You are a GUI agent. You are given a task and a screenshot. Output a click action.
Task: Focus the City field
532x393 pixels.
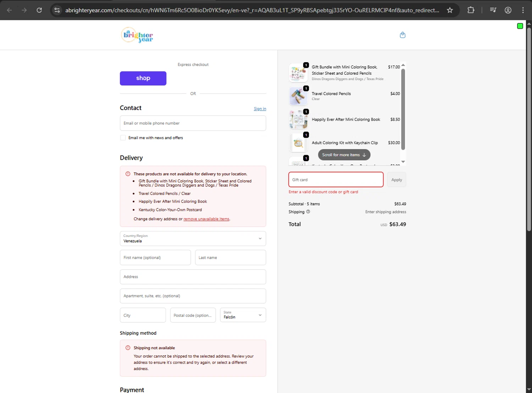pyautogui.click(x=143, y=315)
